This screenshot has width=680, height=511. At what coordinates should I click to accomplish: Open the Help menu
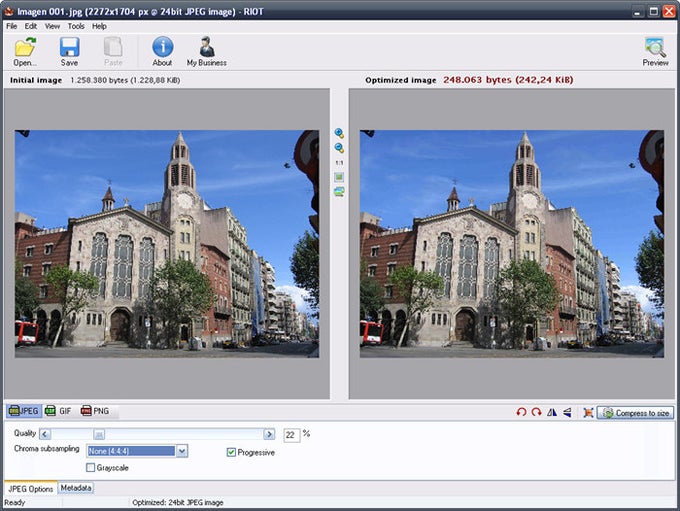pos(99,26)
